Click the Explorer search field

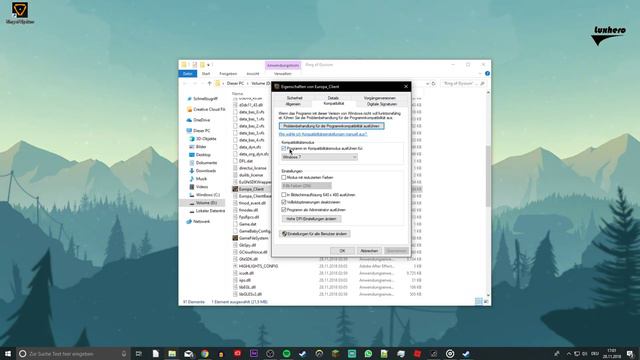[x=464, y=83]
